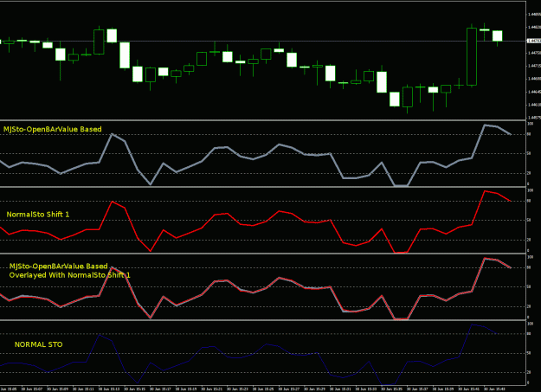The width and height of the screenshot is (541, 392).
Task: Click the '30 Jun 15:07' time axis label
Action: [x=32, y=389]
